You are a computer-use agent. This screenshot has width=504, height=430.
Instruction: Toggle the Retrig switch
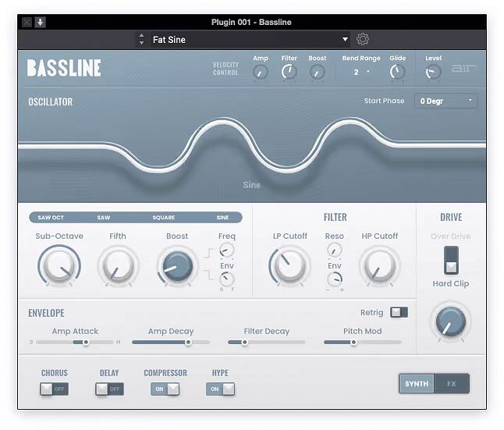[399, 312]
